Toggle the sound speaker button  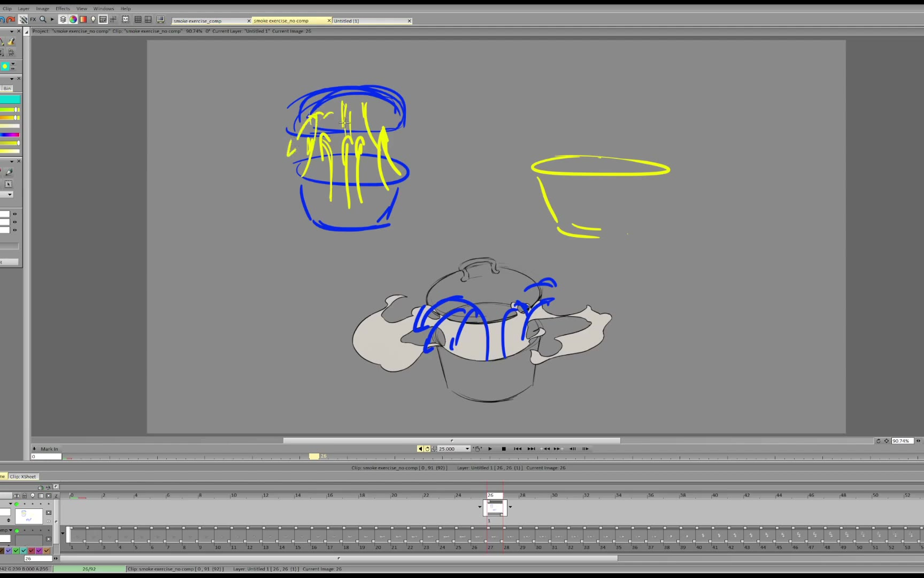point(420,449)
